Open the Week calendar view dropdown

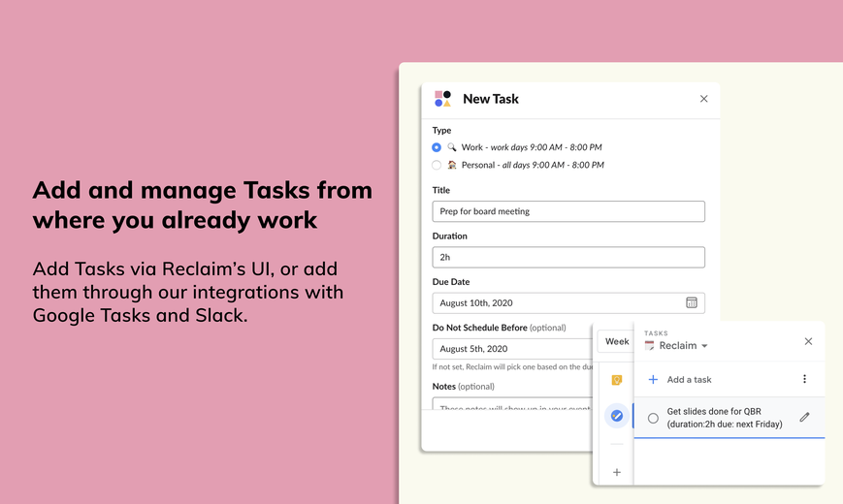pos(616,341)
